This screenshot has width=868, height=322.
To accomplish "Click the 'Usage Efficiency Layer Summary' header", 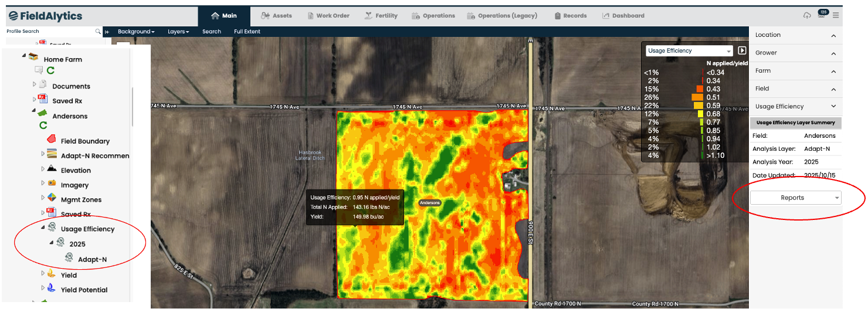I will coord(796,123).
